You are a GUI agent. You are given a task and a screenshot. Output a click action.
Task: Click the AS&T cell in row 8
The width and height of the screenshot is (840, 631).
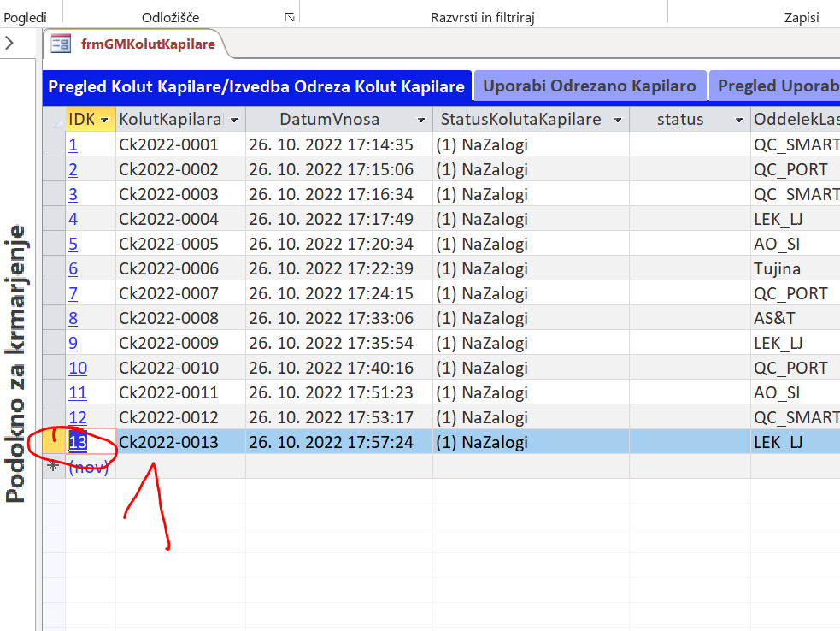click(x=796, y=318)
